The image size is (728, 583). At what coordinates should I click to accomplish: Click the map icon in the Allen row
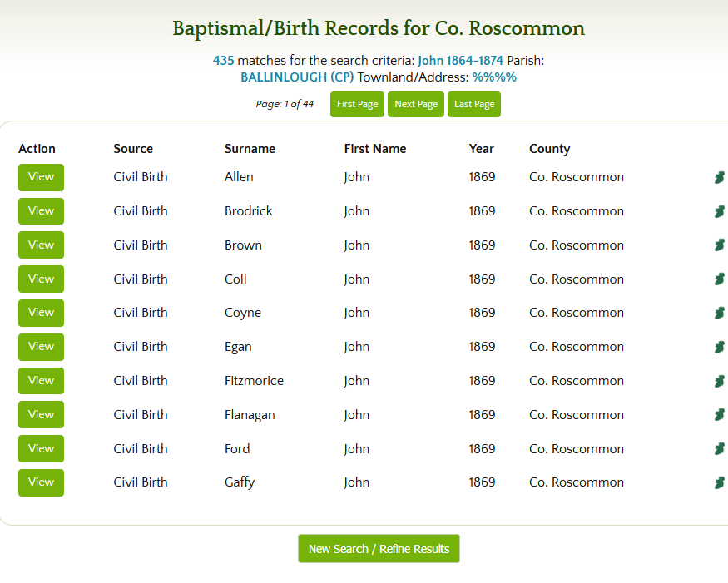pyautogui.click(x=719, y=177)
